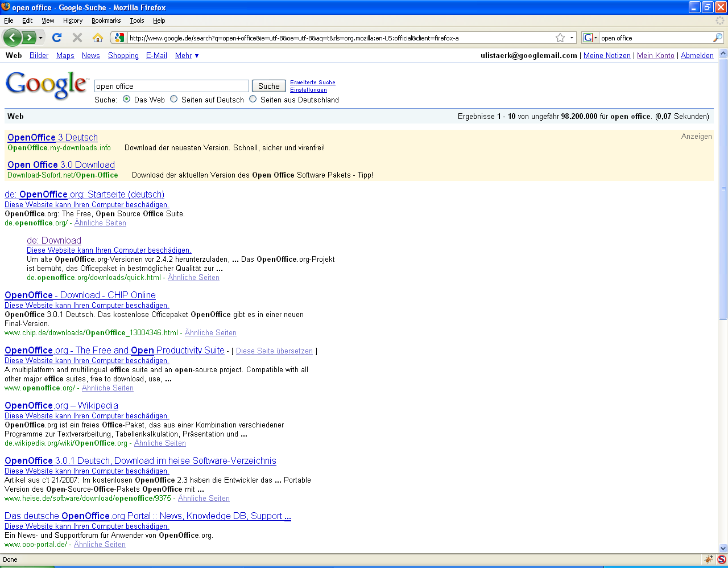
Task: Open OpenOffice - Download - CHIP Online result
Action: click(80, 295)
